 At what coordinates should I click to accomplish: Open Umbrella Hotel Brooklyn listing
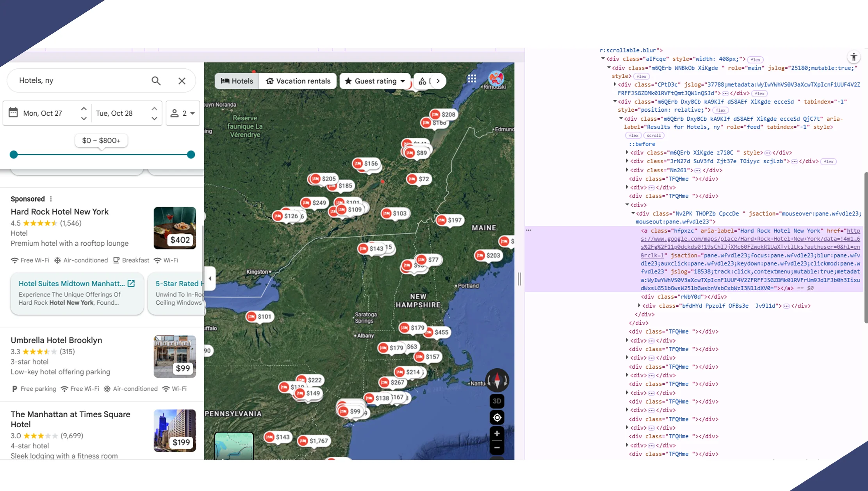click(56, 340)
